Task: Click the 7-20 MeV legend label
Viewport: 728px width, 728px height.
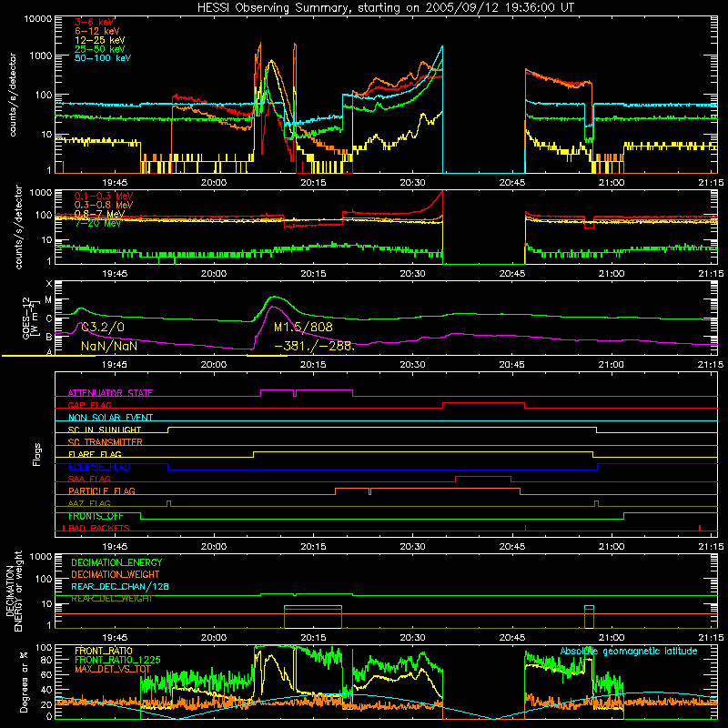Action: 97,223
